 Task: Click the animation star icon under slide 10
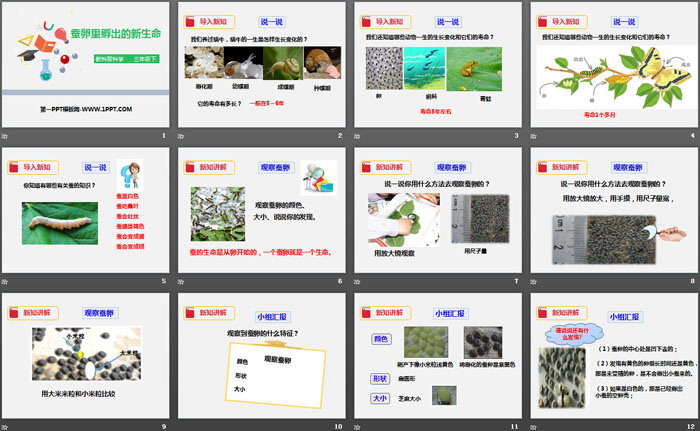(x=181, y=427)
